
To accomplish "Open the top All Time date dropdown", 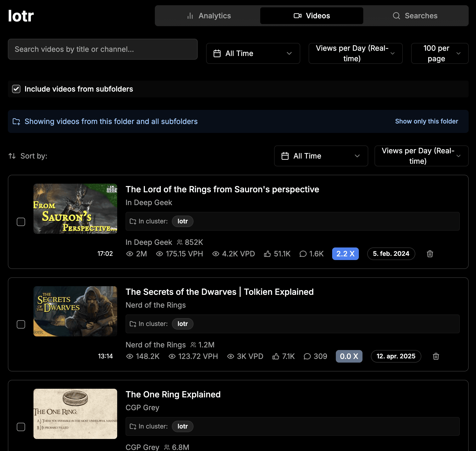I will [x=253, y=53].
